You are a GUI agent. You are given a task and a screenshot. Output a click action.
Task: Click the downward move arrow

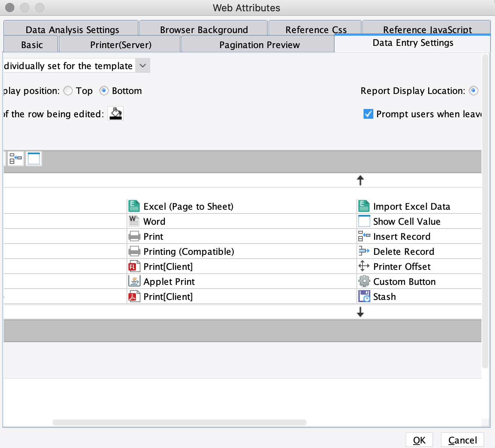click(360, 312)
